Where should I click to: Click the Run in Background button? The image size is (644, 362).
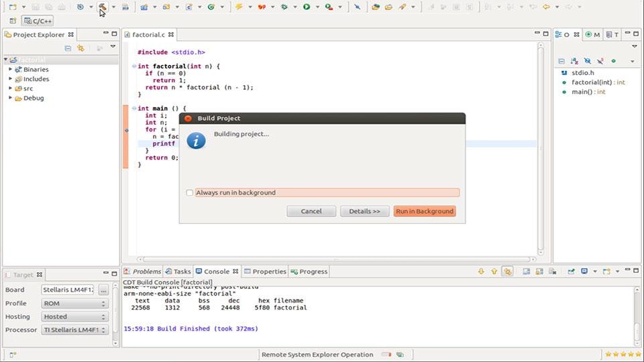click(425, 211)
